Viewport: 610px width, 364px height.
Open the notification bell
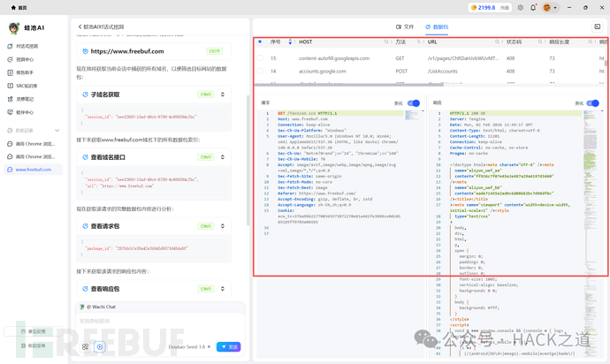click(533, 7)
